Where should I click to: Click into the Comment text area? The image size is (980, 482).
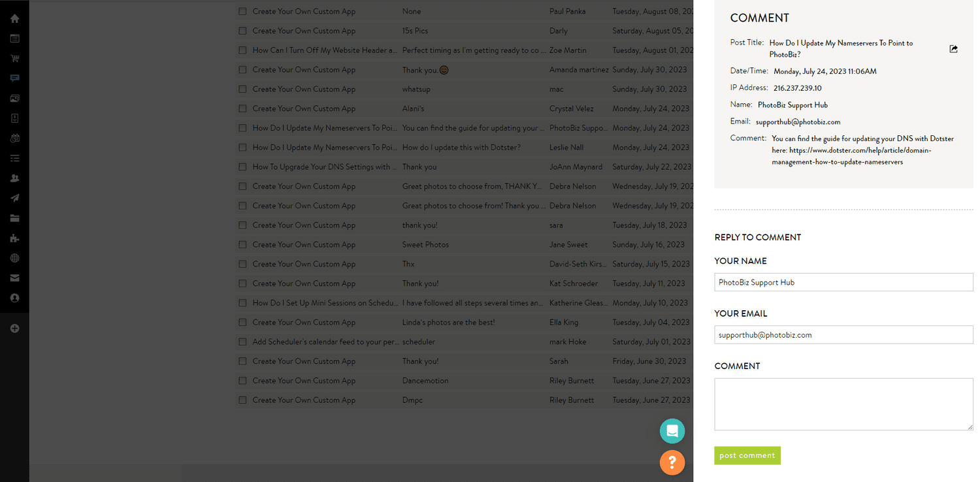pos(843,404)
